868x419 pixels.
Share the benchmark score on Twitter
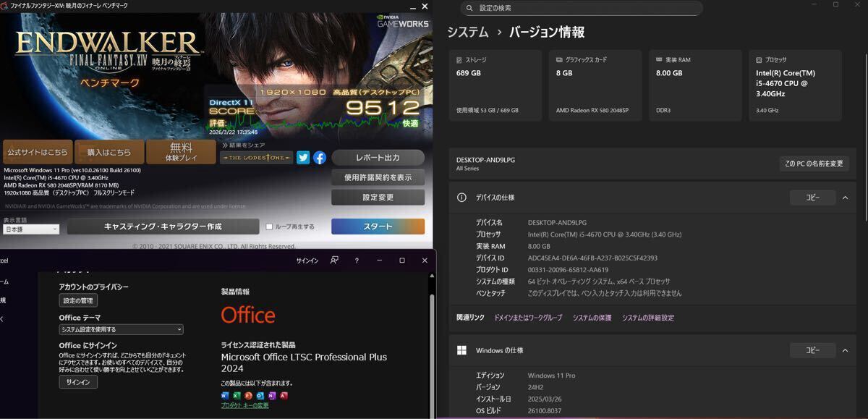point(303,157)
